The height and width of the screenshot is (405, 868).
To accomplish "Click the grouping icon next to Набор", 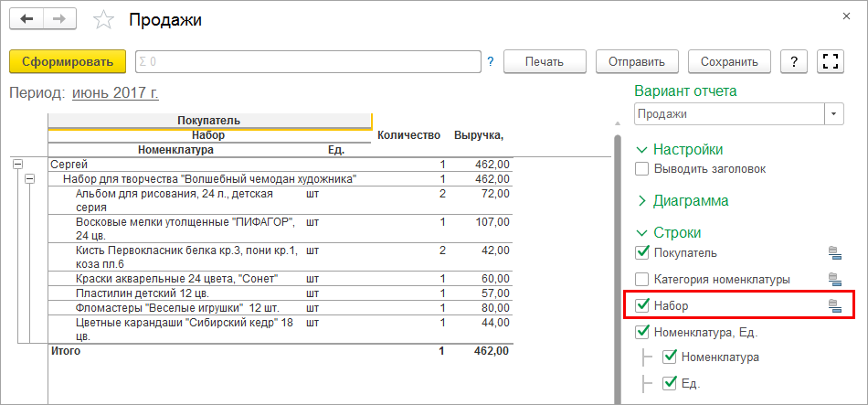I will coord(833,306).
